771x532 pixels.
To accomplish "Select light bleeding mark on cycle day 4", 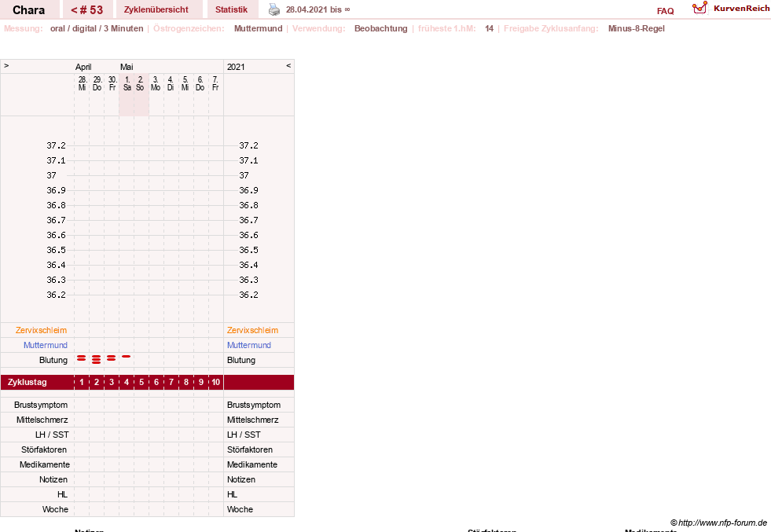I will [x=127, y=357].
